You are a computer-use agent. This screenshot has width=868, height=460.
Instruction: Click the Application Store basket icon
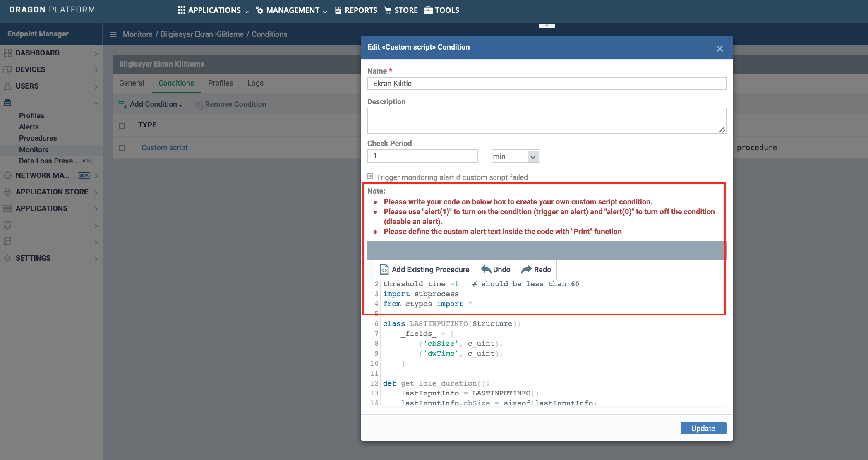pyautogui.click(x=7, y=192)
